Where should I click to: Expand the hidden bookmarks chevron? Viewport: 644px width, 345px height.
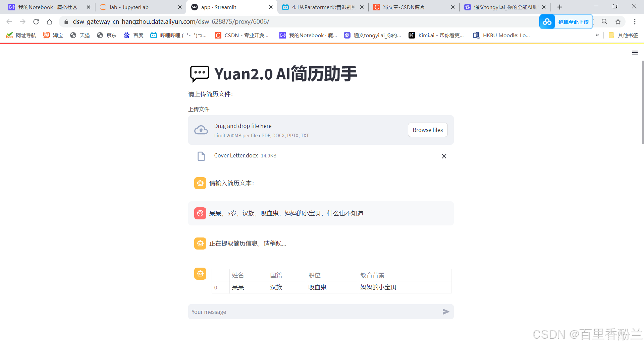coord(597,35)
